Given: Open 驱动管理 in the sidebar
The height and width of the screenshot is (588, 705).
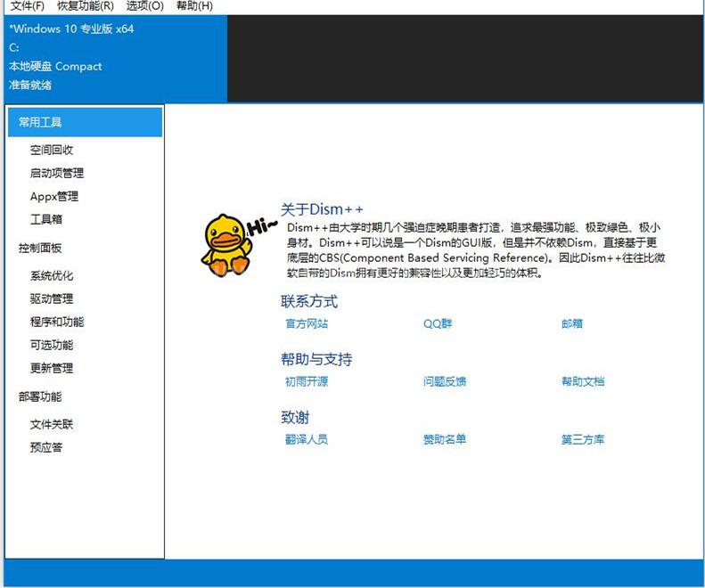Looking at the screenshot, I should coord(52,298).
